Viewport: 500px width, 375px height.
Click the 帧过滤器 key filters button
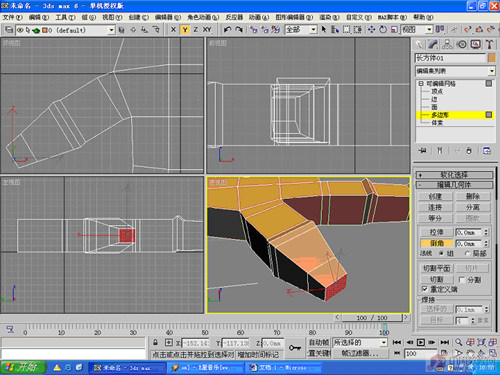tap(360, 353)
